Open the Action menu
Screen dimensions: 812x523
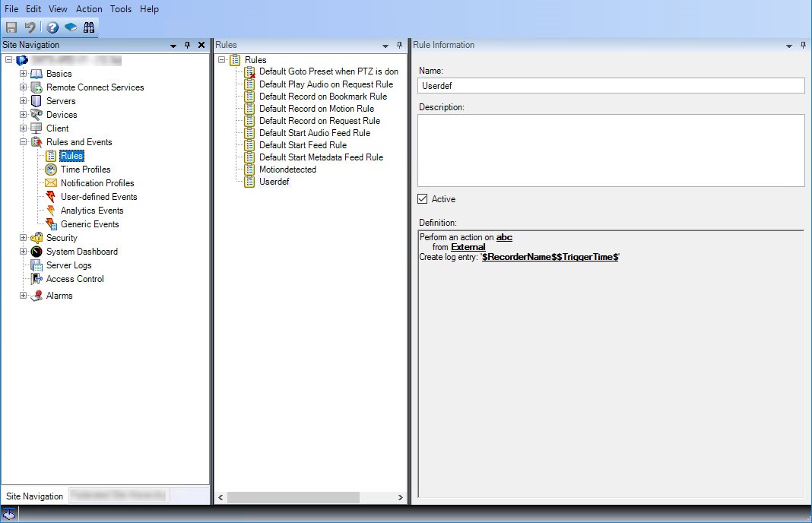click(89, 8)
